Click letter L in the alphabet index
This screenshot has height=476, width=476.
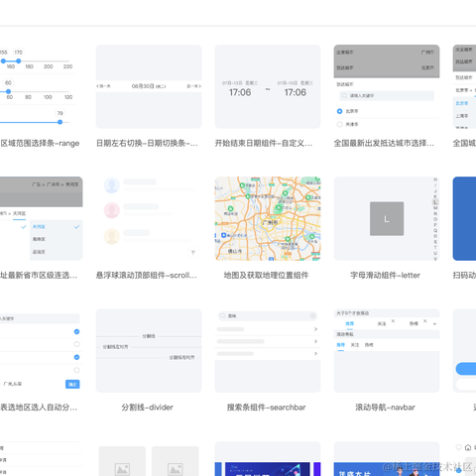point(435,202)
